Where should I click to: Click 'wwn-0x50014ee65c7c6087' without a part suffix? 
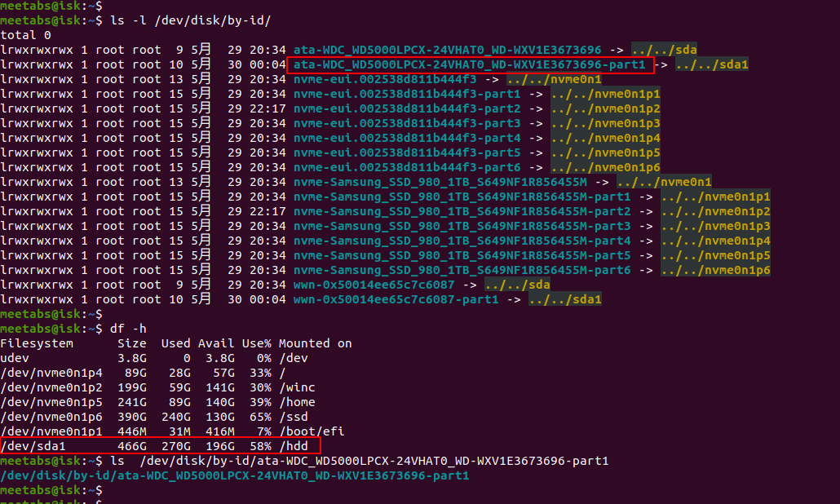[x=374, y=285]
